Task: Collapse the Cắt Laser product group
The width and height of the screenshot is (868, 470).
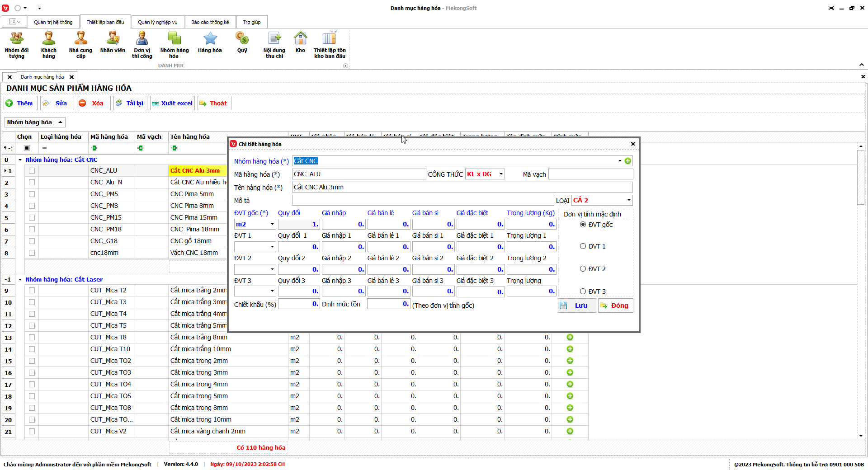Action: coord(20,280)
